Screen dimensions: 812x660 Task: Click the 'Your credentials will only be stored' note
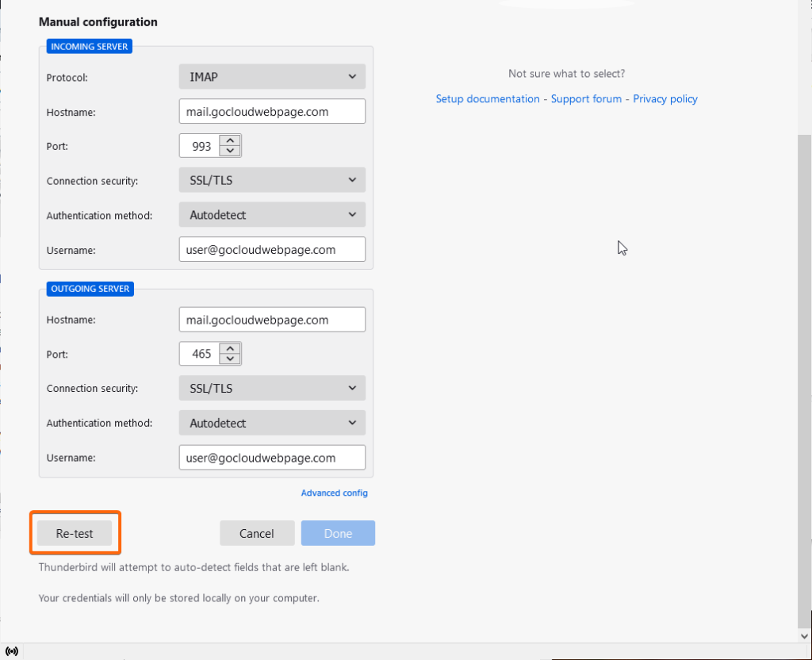tap(178, 598)
